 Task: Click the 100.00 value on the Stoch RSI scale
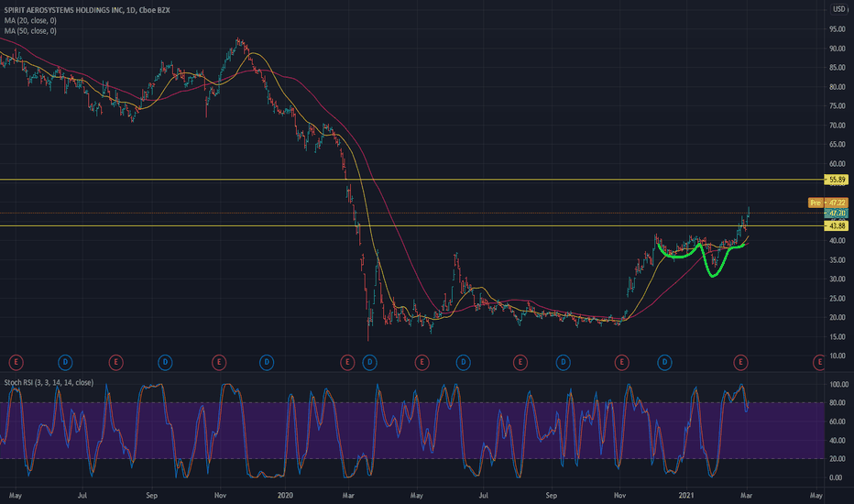point(838,384)
